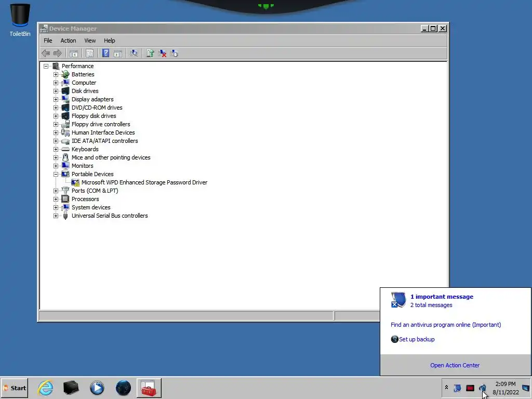Click the Device Manager title bar icon
Image resolution: width=532 pixels, height=399 pixels.
(44, 29)
